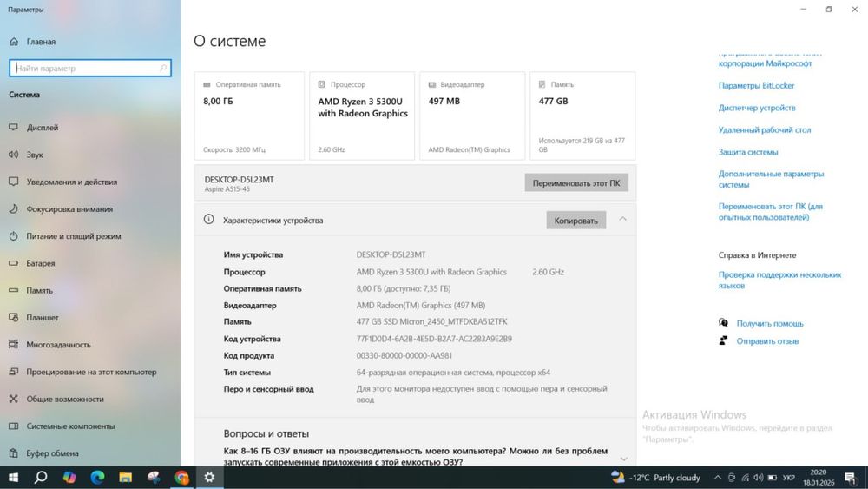Click the Найти параметр search field
This screenshot has height=489, width=868.
point(90,68)
